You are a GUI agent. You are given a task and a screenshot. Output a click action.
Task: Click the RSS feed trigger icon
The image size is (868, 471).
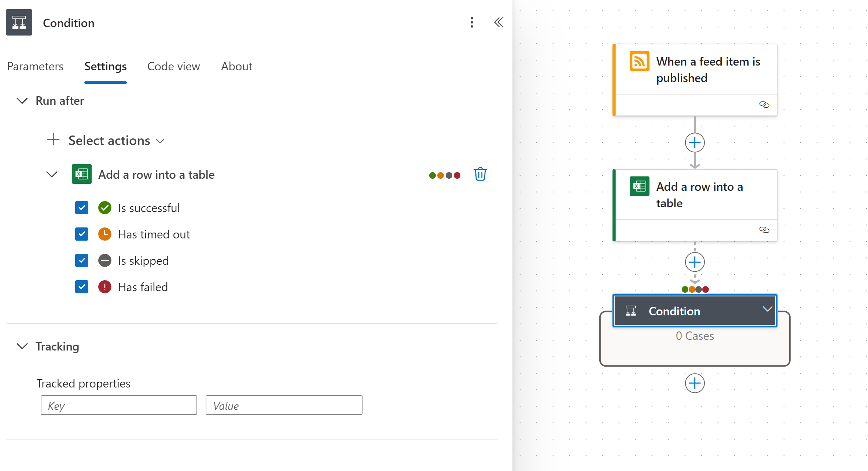(639, 61)
